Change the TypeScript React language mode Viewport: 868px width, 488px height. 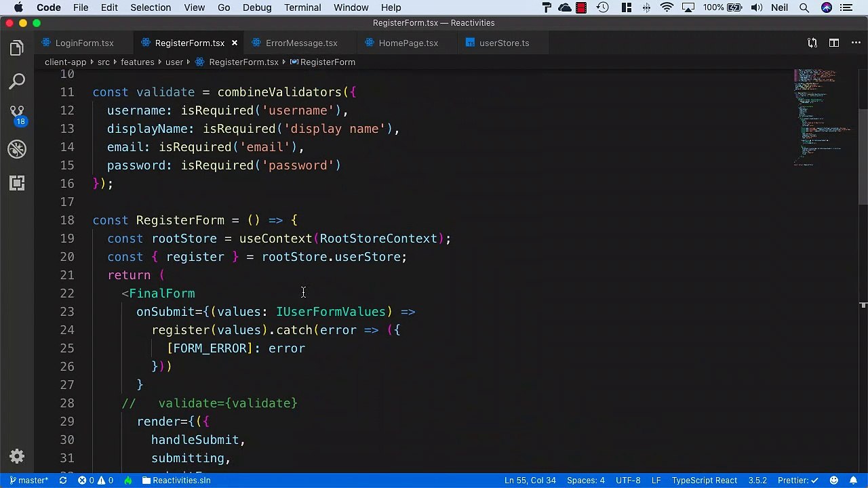click(x=704, y=480)
